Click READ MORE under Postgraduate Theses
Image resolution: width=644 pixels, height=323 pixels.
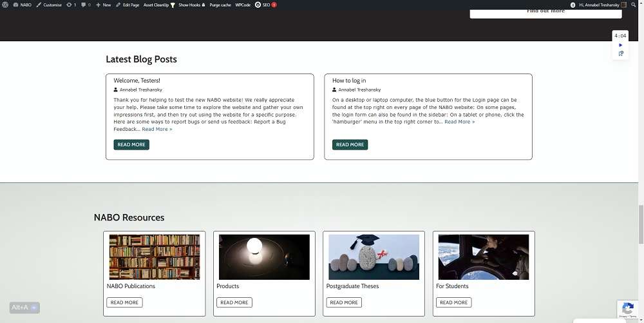(x=344, y=302)
